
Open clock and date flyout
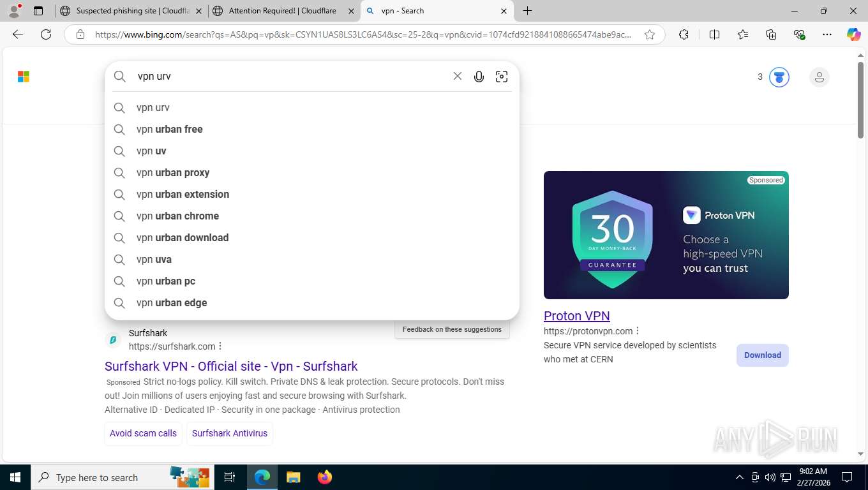(x=812, y=477)
